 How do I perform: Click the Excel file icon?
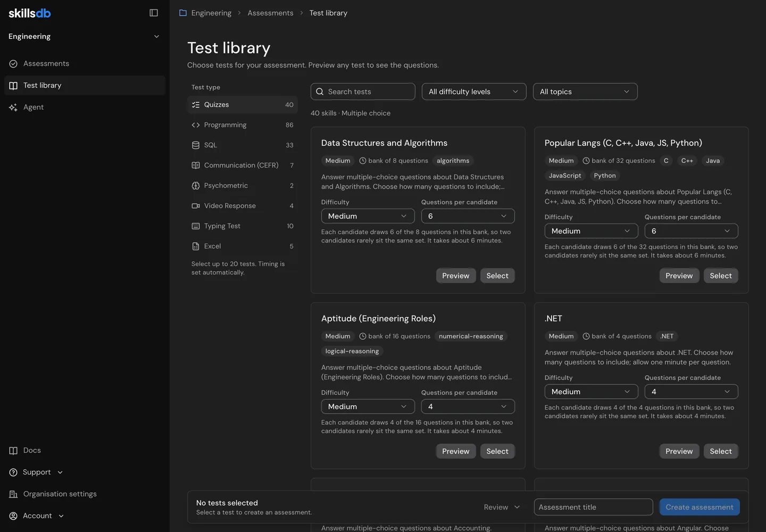click(196, 246)
